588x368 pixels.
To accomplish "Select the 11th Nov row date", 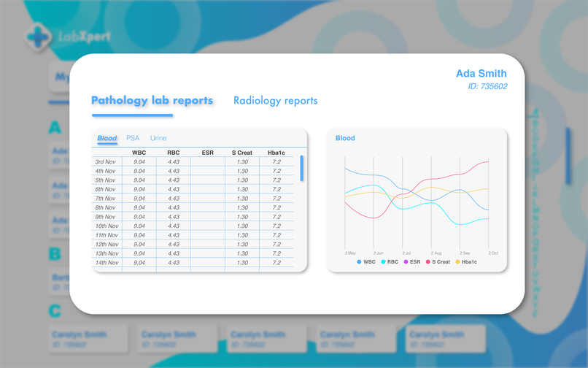I will [x=107, y=235].
